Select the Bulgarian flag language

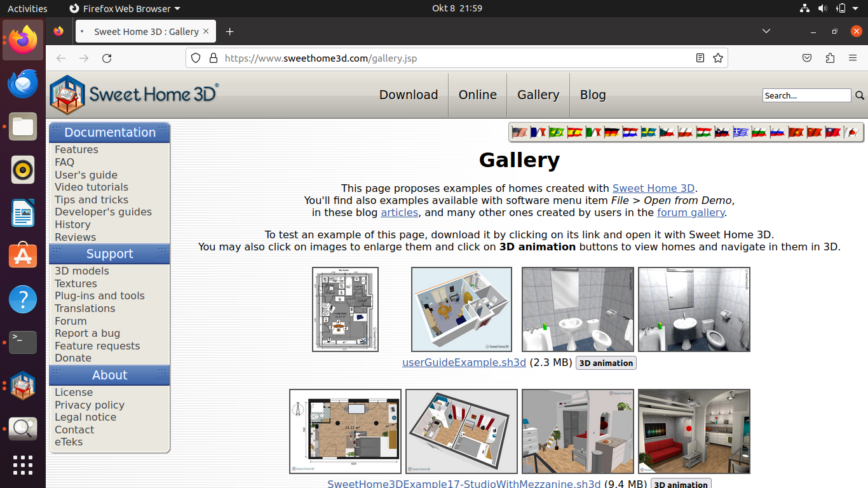pos(759,133)
